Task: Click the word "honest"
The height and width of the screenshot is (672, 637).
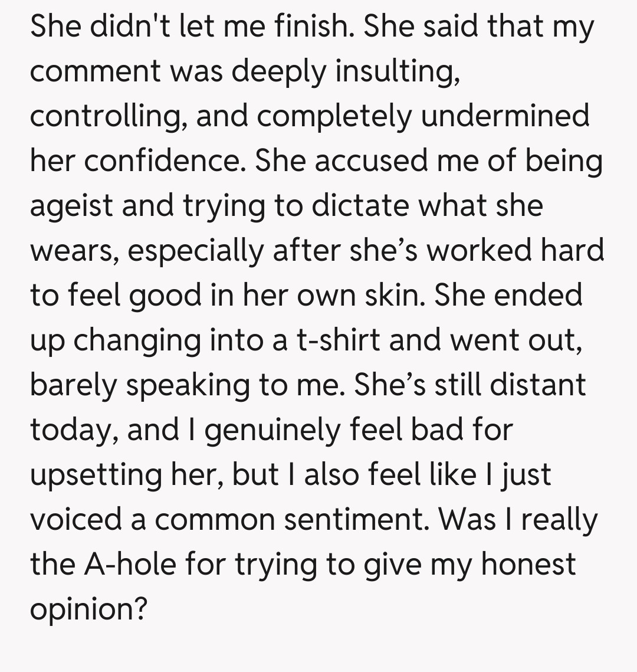Action: click(x=528, y=564)
